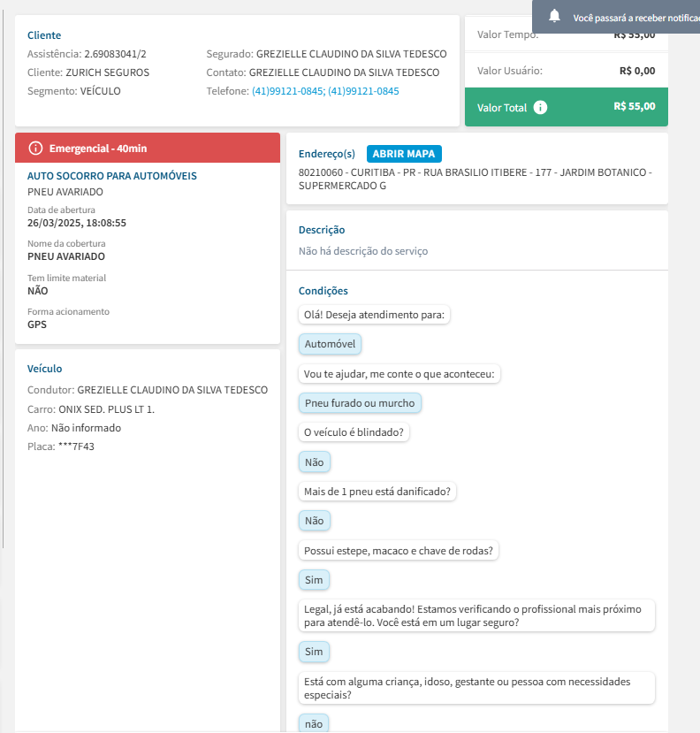Click the AUTO SOCORRO PARA AUTOMÓVEIS heading
This screenshot has height=733, width=700.
click(x=112, y=176)
